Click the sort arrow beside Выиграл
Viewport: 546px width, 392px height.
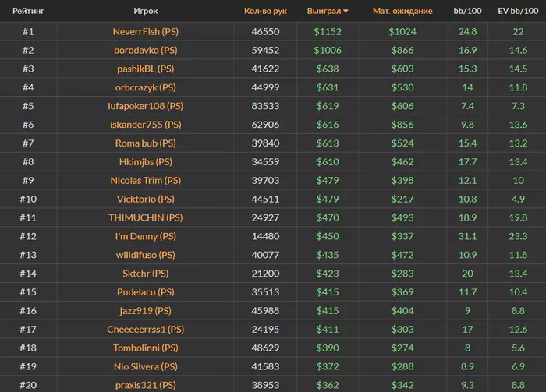pos(346,12)
